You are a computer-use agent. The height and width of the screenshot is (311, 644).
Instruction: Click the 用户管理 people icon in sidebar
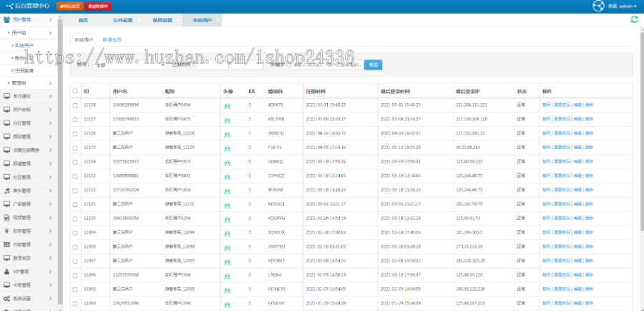point(6,19)
